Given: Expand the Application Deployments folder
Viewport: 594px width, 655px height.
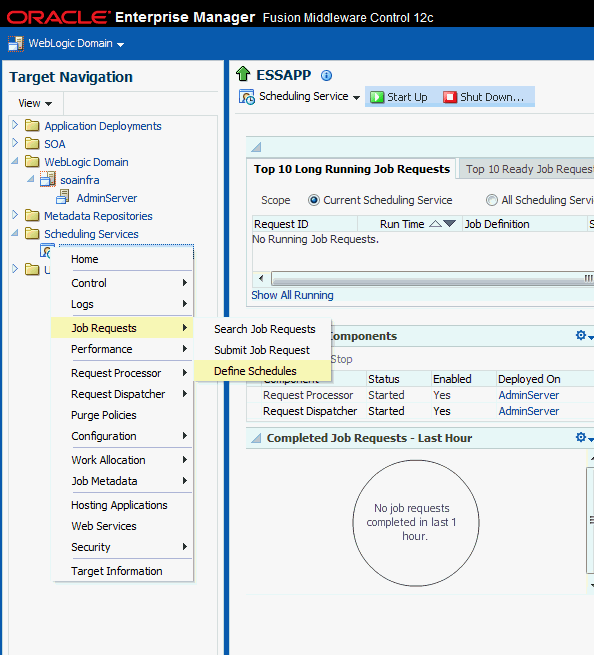Looking at the screenshot, I should [x=15, y=125].
